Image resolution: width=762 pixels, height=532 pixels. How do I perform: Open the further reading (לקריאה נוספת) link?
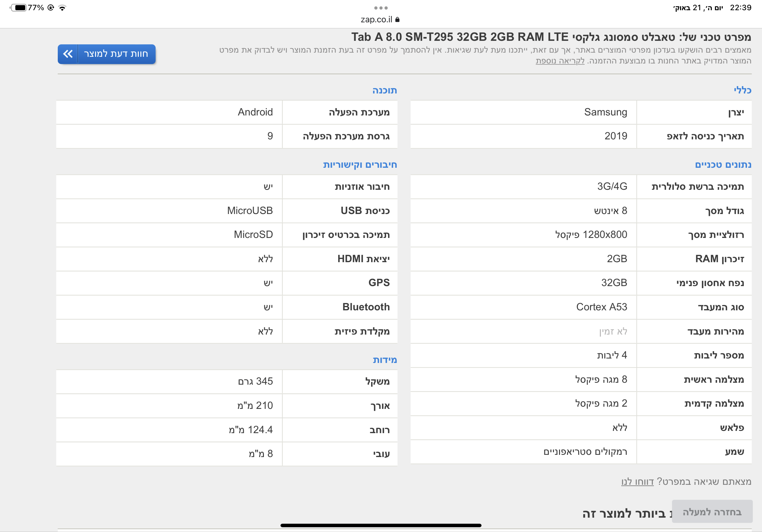[560, 61]
